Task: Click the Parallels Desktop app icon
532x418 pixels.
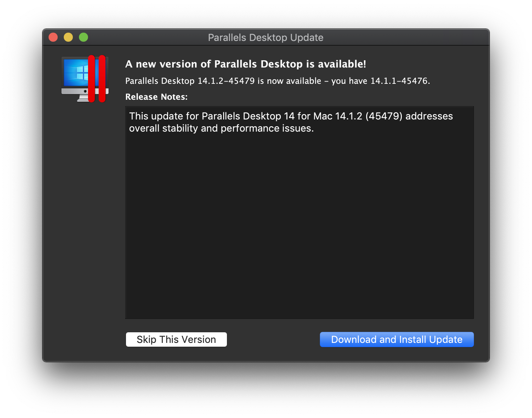Action: pyautogui.click(x=85, y=79)
